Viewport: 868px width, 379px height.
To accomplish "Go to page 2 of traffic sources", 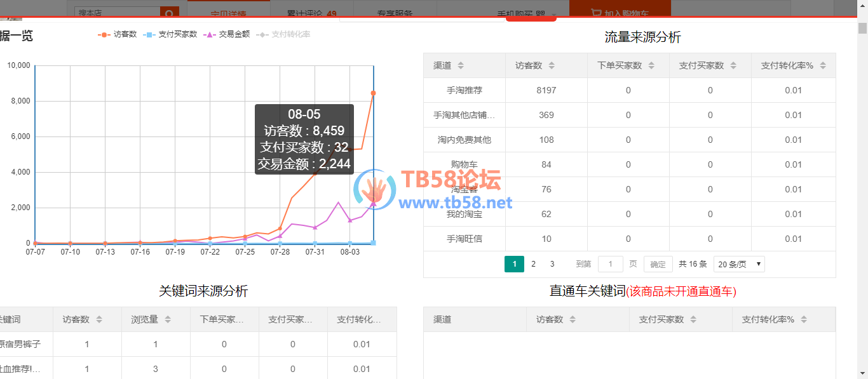I will 533,264.
